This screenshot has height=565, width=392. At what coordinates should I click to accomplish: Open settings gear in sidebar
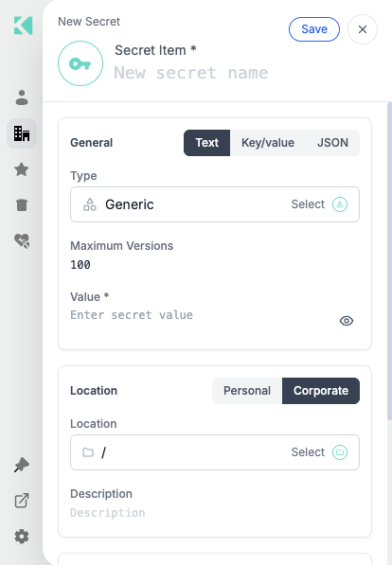coord(22,537)
